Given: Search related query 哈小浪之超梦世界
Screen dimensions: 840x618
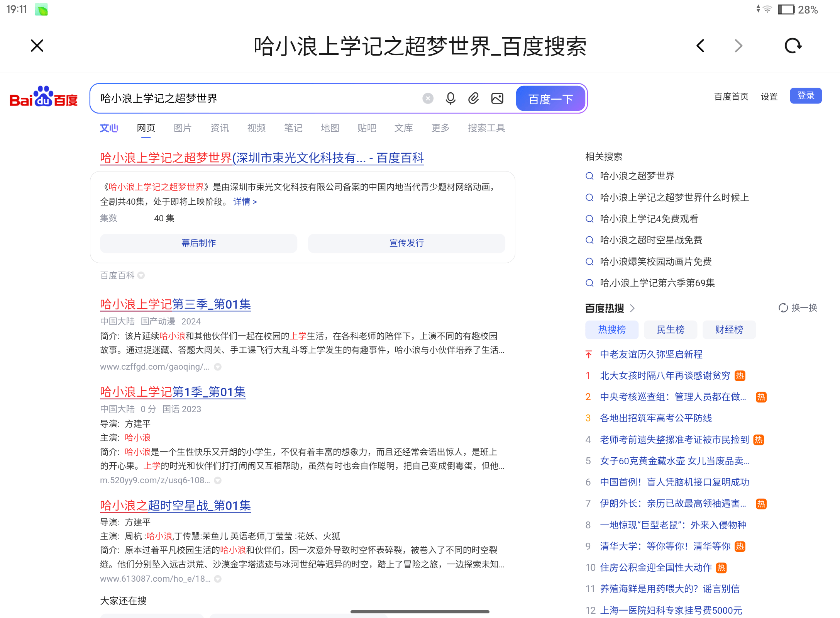Looking at the screenshot, I should coord(637,176).
